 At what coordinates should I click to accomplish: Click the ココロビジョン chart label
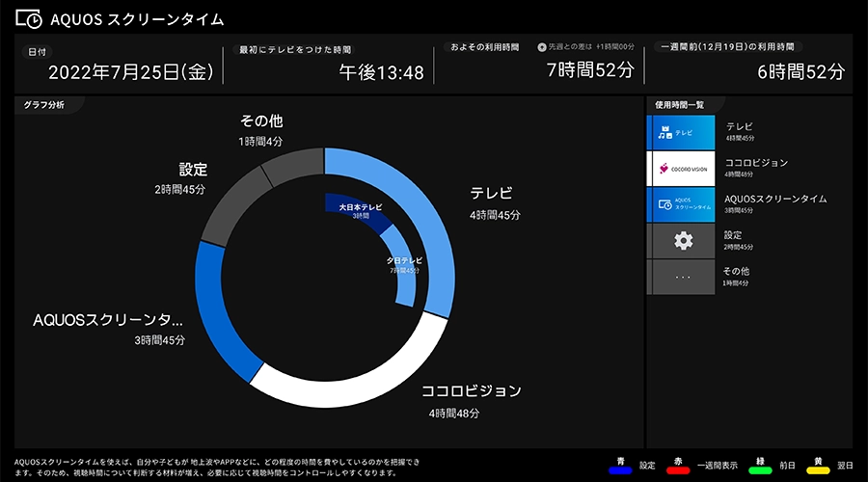pyautogui.click(x=472, y=391)
